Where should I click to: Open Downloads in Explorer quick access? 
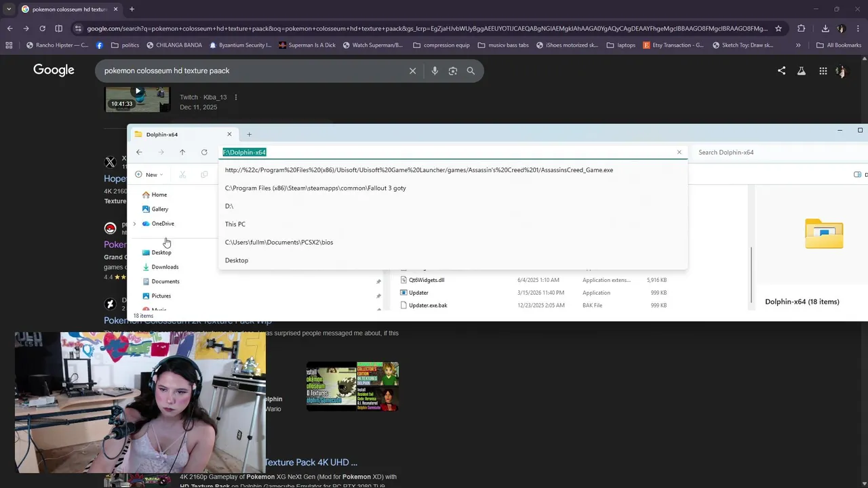pyautogui.click(x=161, y=267)
